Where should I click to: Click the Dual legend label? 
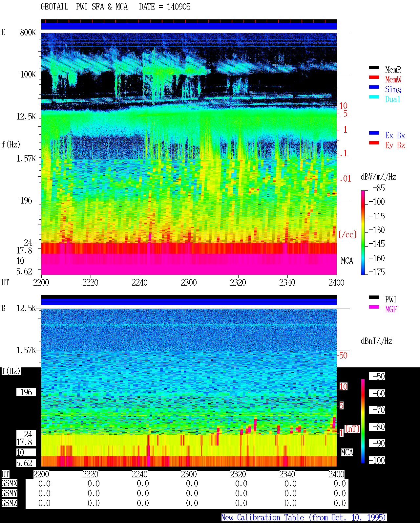(x=393, y=99)
